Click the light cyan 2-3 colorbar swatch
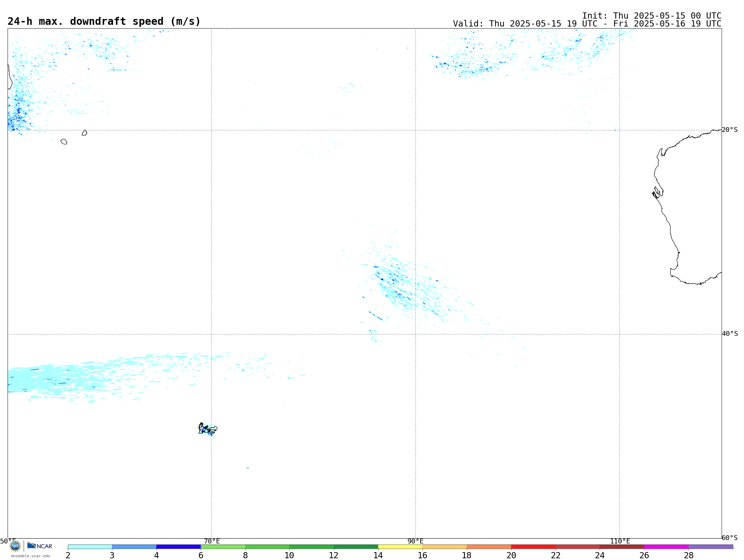 point(90,547)
